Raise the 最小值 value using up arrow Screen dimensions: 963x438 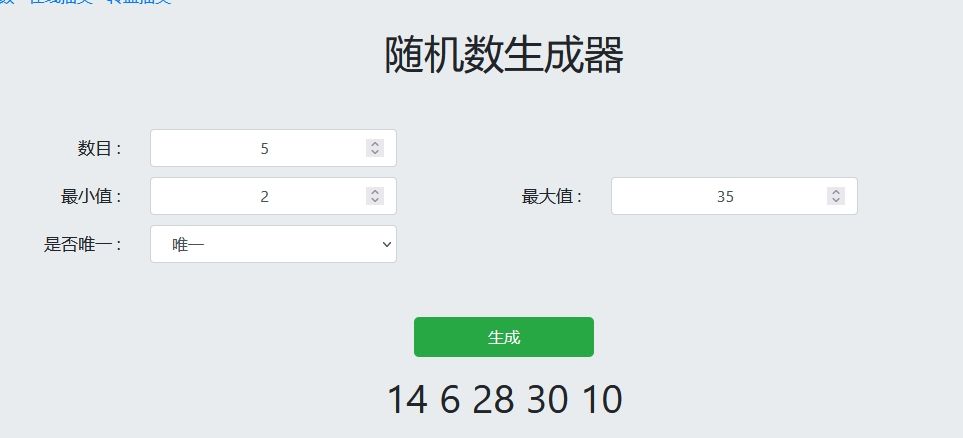pyautogui.click(x=375, y=192)
